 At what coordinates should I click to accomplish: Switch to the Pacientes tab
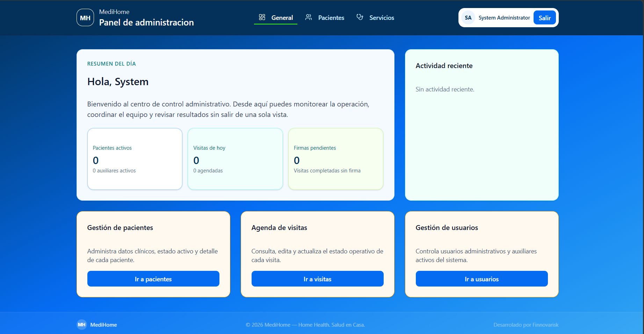[x=325, y=17]
